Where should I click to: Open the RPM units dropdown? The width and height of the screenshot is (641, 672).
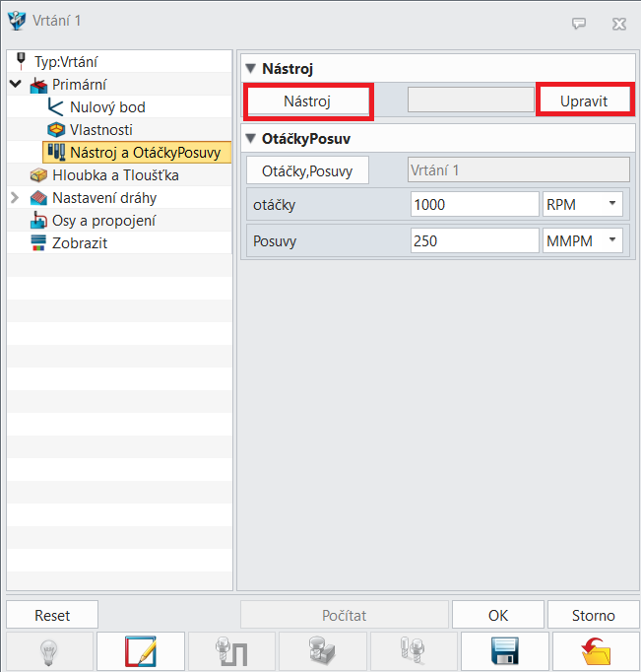click(612, 204)
